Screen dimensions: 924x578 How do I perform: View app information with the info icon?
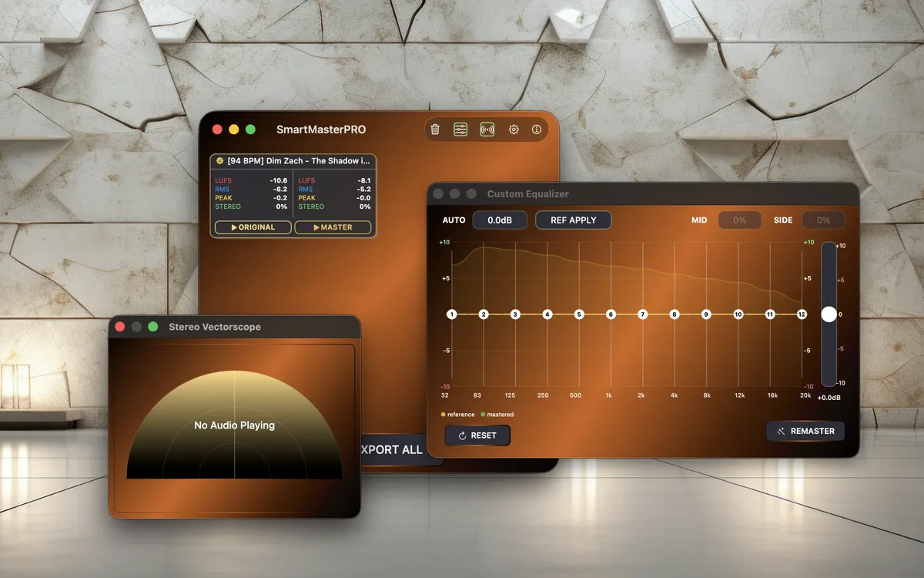pos(537,129)
